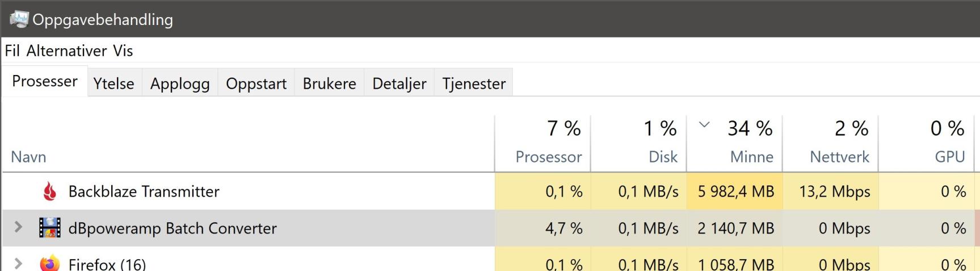Switch to the Applogg tab
This screenshot has height=271, width=980.
[x=180, y=84]
